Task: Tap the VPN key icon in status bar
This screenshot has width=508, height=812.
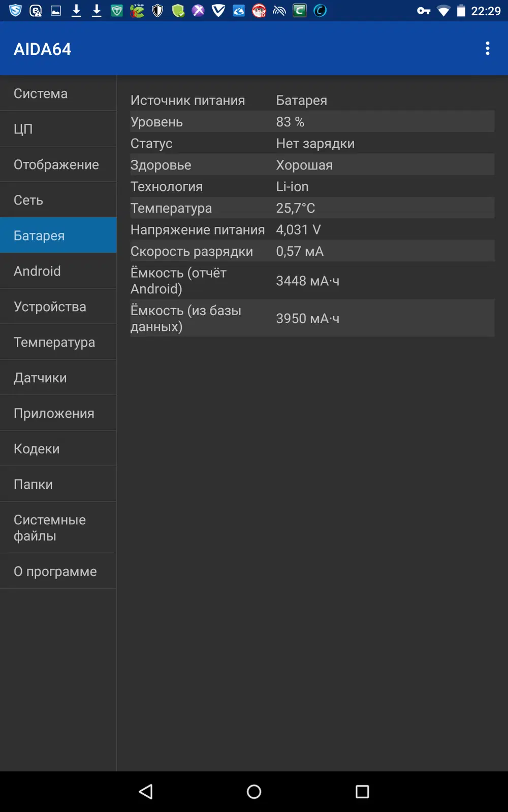Action: pos(424,11)
